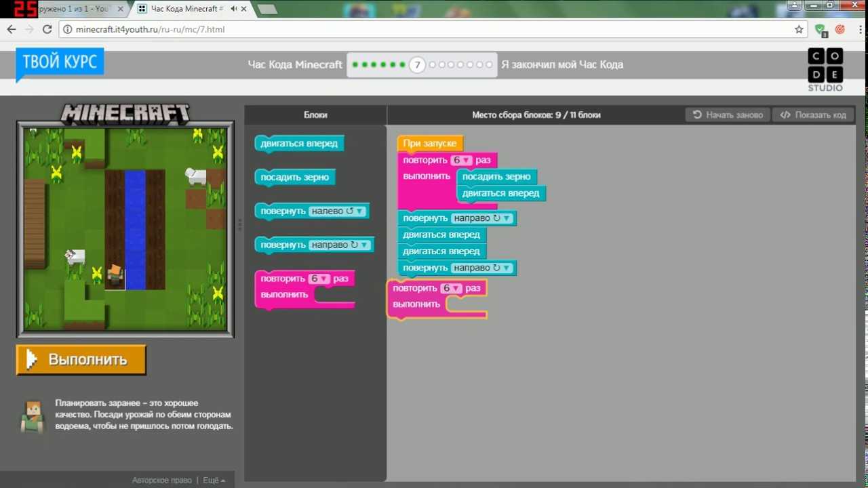Viewport: 868px width, 488px height.
Task: Reload the page with the refresh icon
Action: pyautogui.click(x=47, y=29)
